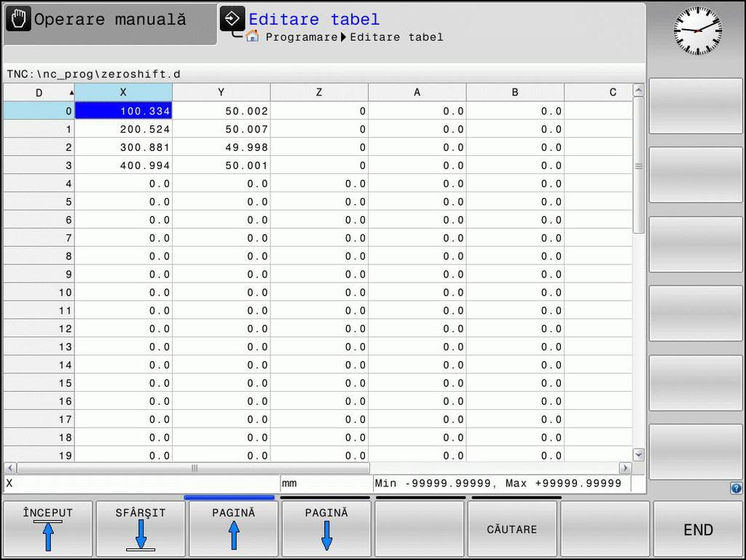
Task: Select row number 19 in D column
Action: tap(39, 454)
